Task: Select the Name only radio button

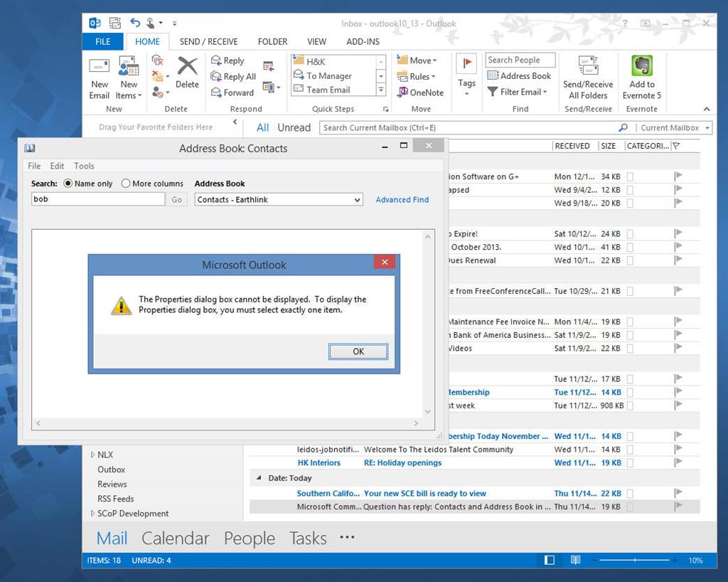Action: click(68, 184)
